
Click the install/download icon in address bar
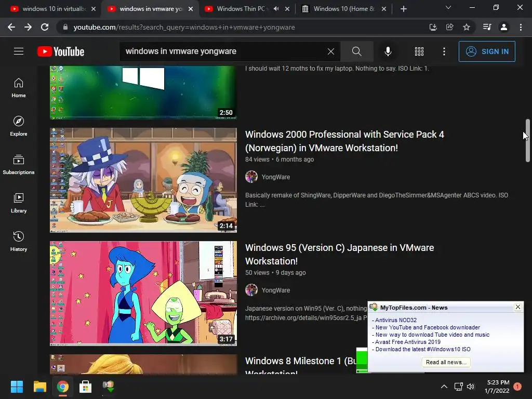(x=433, y=27)
